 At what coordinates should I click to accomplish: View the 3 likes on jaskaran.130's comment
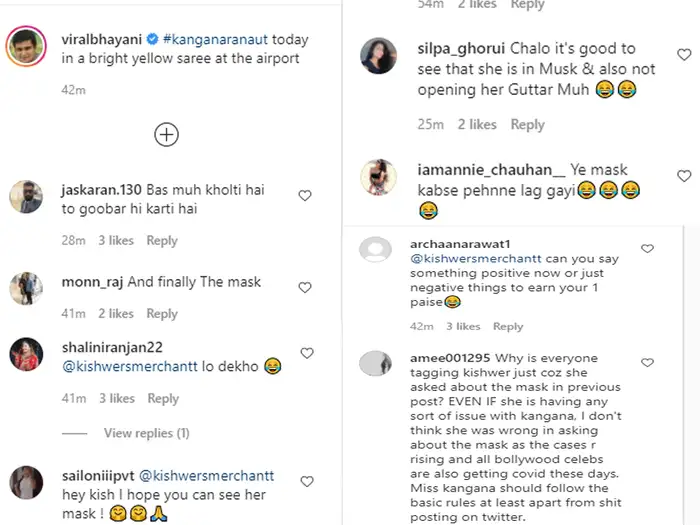tap(116, 240)
